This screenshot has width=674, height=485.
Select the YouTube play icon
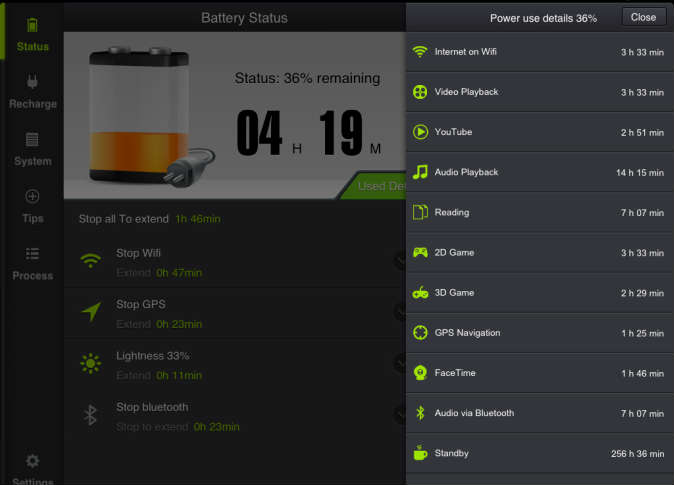[420, 132]
